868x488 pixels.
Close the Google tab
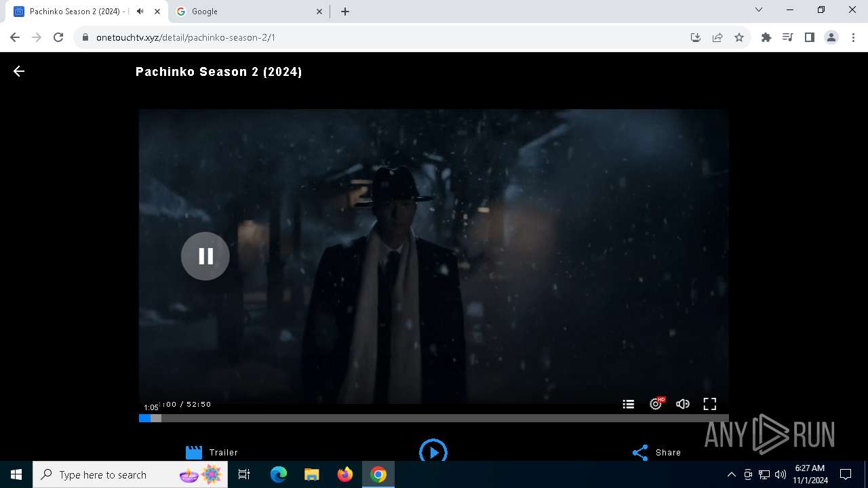coord(320,12)
